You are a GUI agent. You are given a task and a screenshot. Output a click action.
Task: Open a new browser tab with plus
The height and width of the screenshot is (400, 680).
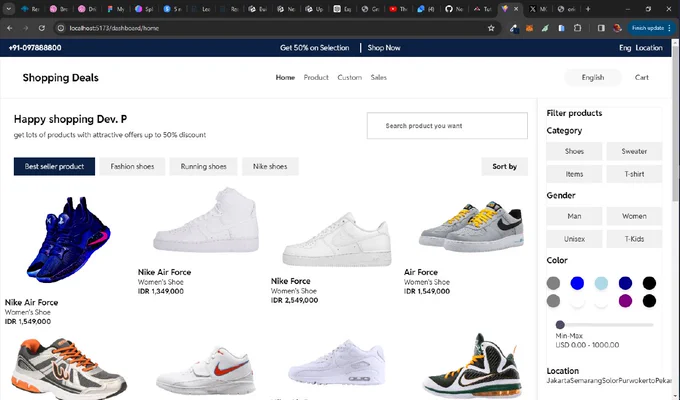tap(588, 9)
